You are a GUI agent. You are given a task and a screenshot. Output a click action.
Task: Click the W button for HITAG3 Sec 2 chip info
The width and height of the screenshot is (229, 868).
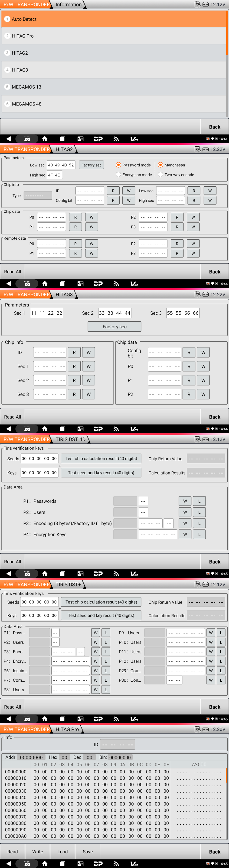tap(88, 380)
